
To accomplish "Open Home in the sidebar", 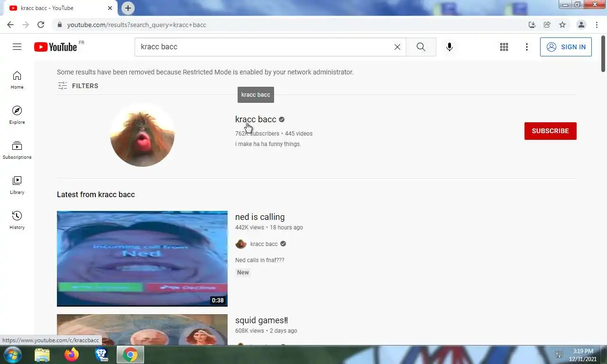I will coord(17,80).
